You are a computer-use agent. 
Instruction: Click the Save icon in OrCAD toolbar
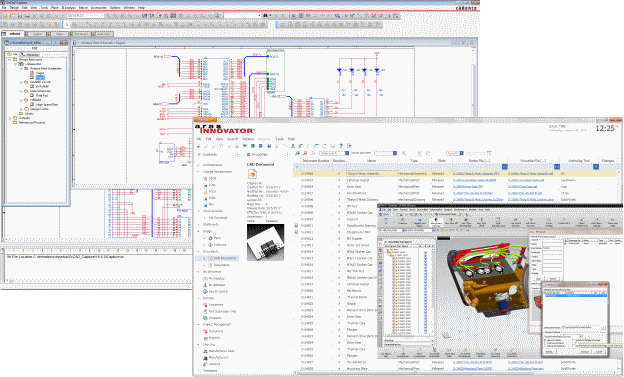(x=20, y=15)
